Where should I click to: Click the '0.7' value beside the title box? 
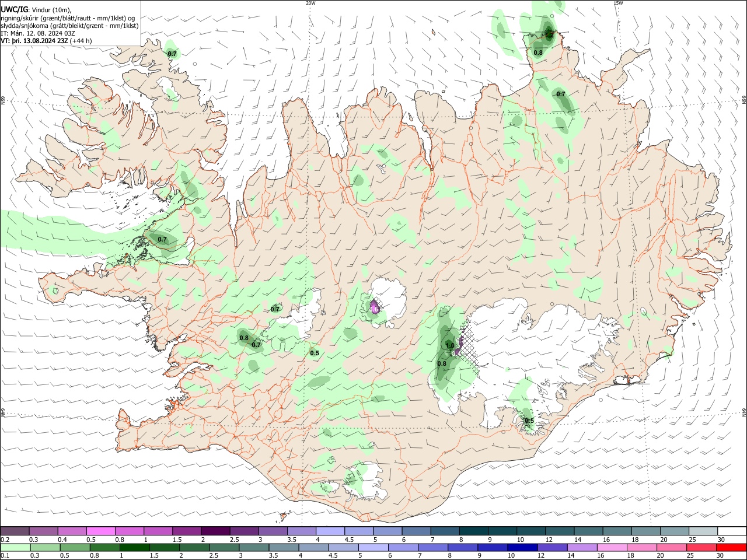tap(172, 54)
